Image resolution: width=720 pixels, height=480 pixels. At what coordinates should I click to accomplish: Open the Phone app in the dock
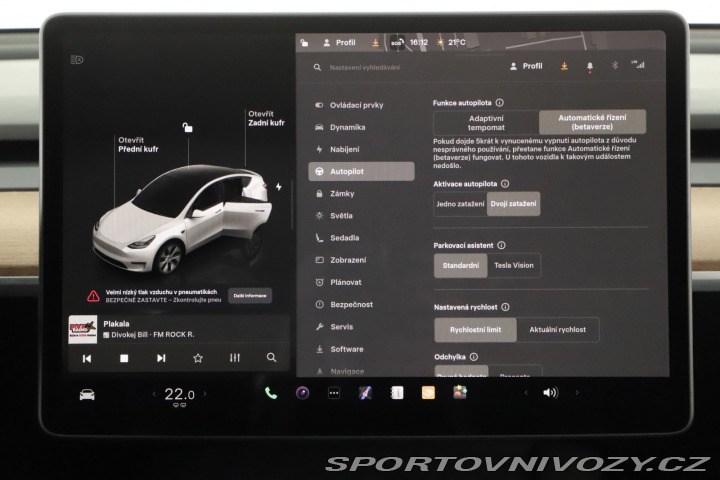[x=271, y=393]
